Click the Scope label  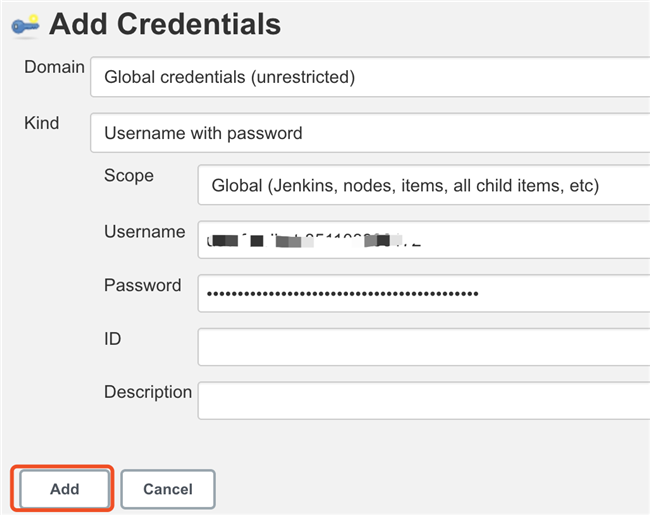click(129, 176)
